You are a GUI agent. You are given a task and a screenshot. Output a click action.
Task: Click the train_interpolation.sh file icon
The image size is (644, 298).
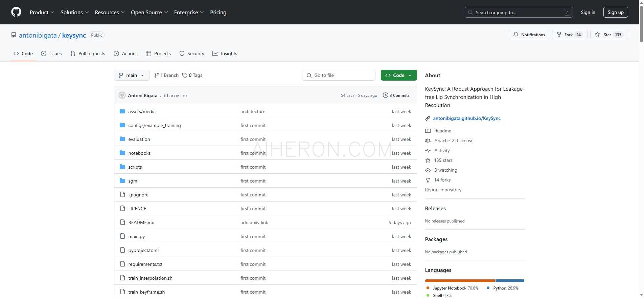tap(122, 278)
